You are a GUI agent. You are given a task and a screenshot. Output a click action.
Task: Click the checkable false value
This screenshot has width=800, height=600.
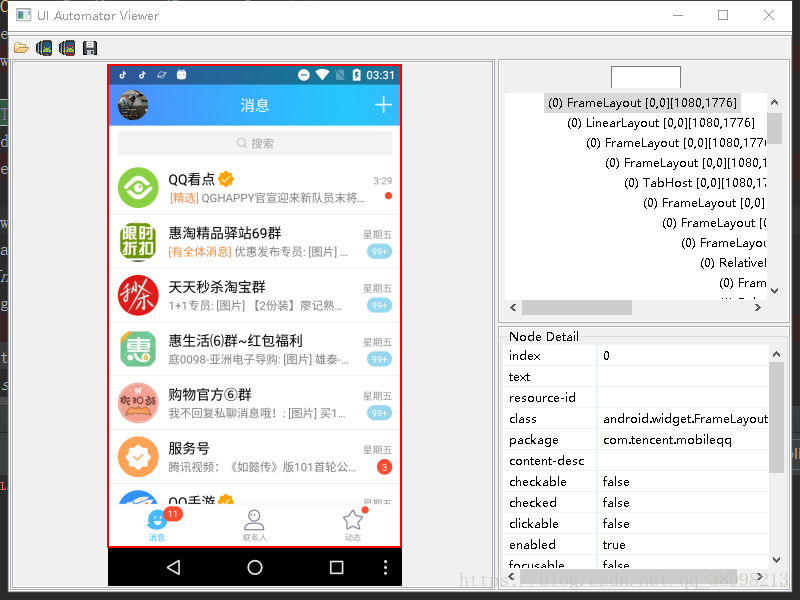pyautogui.click(x=616, y=482)
